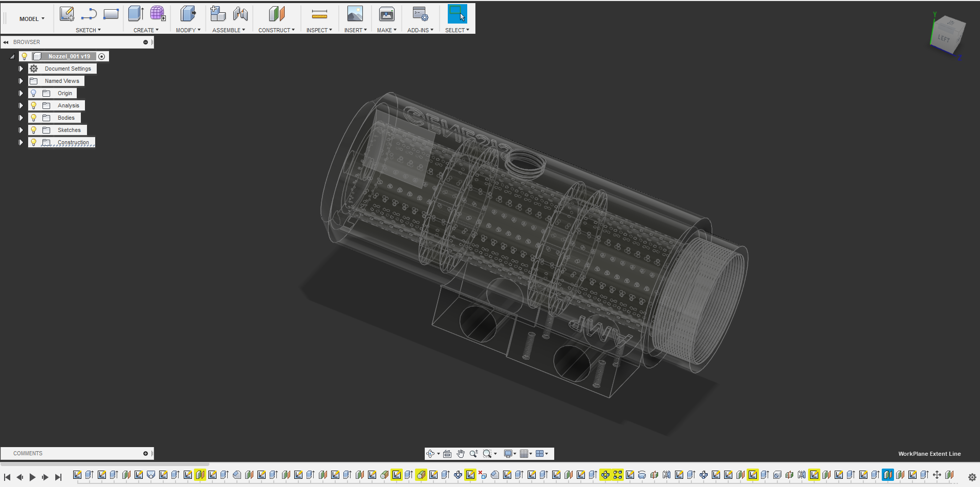Click the Insert image icon

(x=355, y=14)
